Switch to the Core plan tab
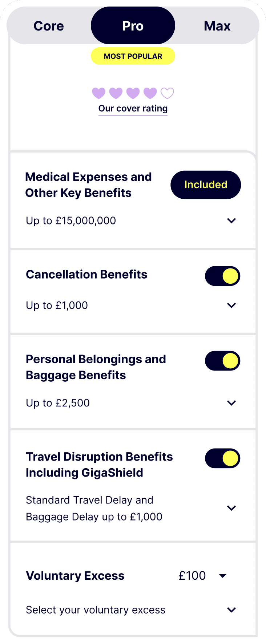The width and height of the screenshot is (266, 644). pyautogui.click(x=48, y=25)
